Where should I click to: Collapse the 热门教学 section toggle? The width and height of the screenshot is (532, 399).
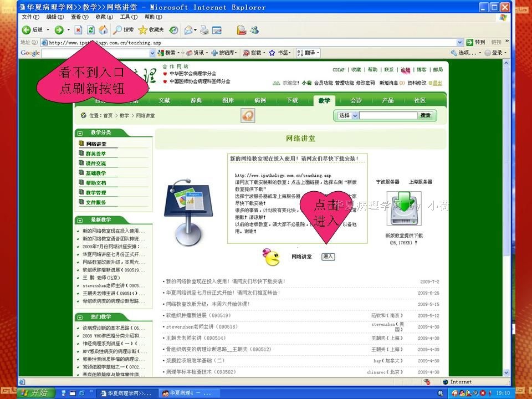click(x=80, y=318)
